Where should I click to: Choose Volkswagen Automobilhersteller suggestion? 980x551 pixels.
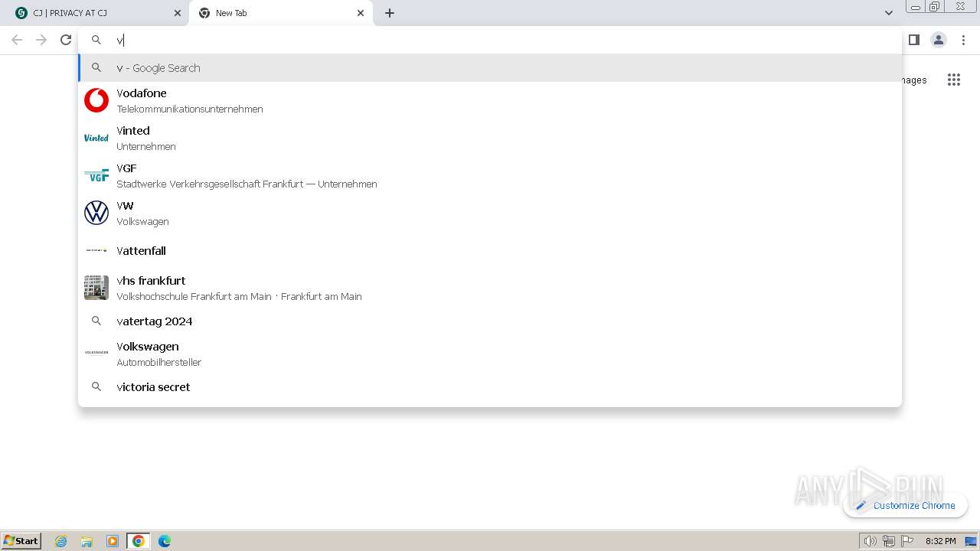point(490,354)
